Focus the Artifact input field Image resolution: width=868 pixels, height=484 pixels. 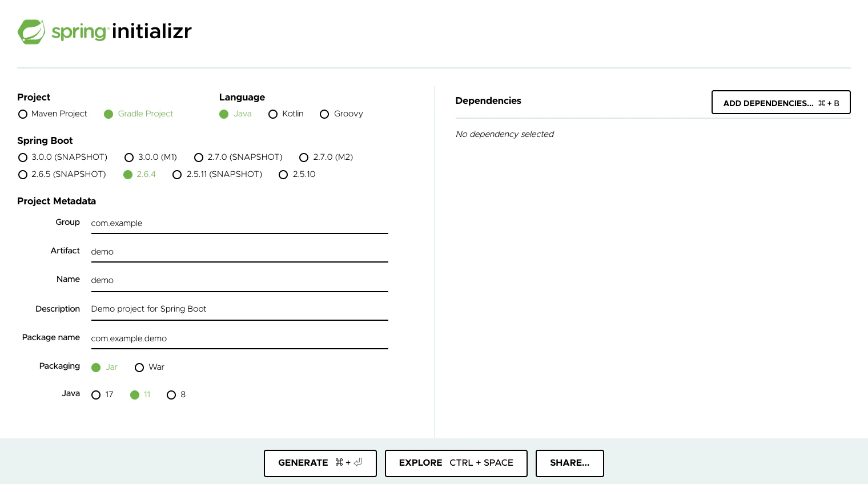pyautogui.click(x=240, y=252)
